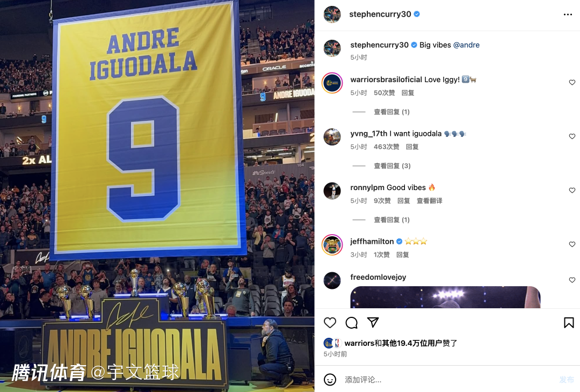Open emoji picker smiley icon
This screenshot has width=580, height=392.
coord(330,380)
